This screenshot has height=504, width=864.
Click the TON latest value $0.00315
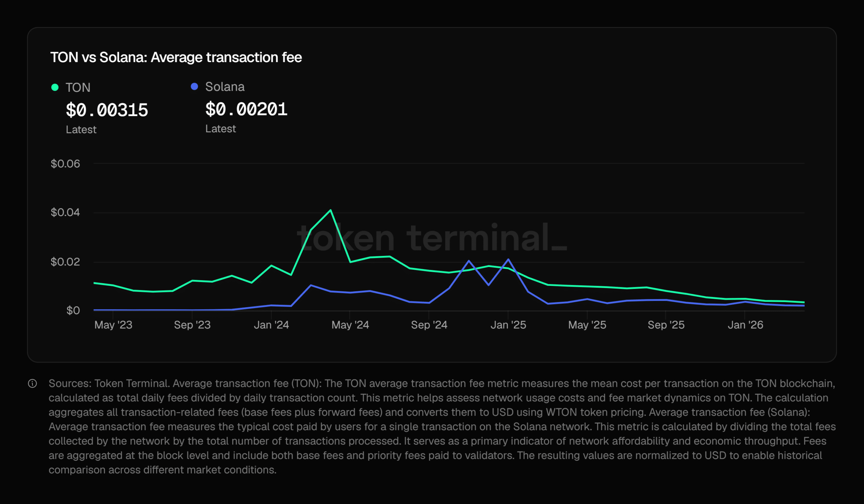click(x=107, y=110)
